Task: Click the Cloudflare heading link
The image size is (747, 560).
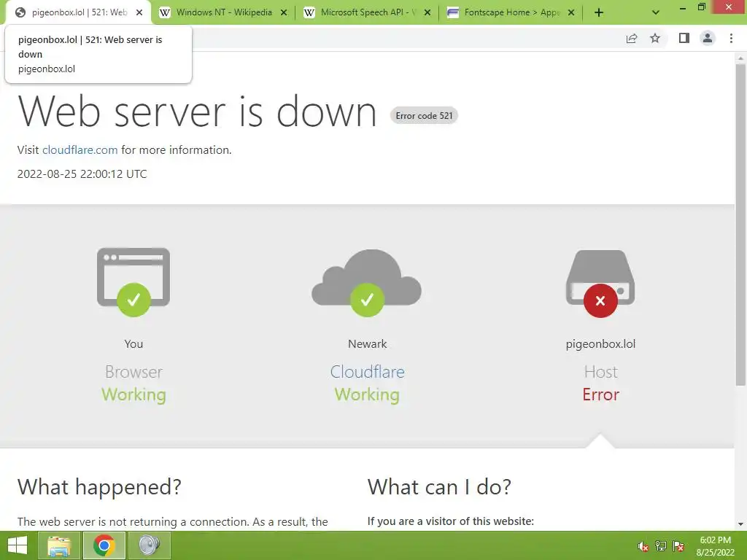Action: point(368,372)
